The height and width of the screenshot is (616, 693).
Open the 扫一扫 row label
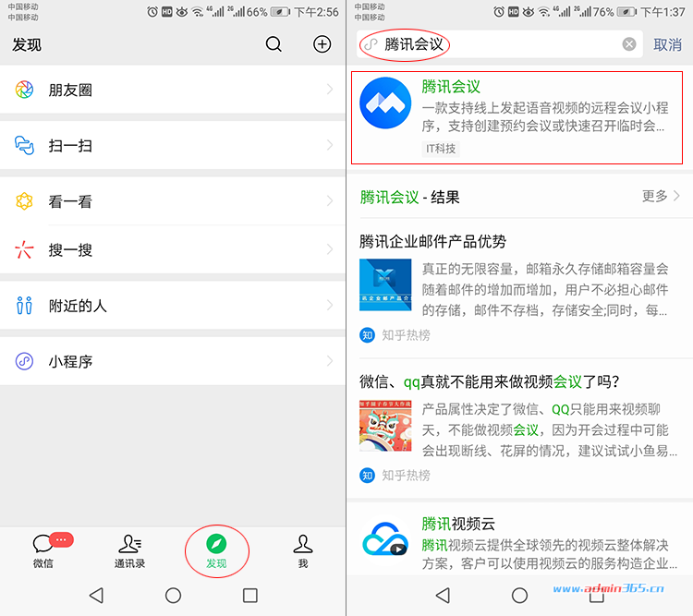[70, 145]
